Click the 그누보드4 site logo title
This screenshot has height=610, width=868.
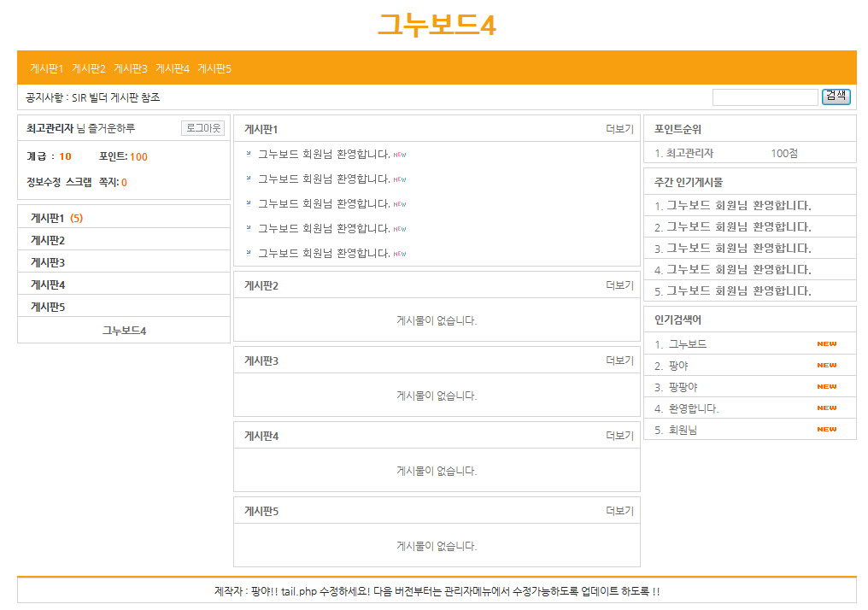pyautogui.click(x=437, y=26)
